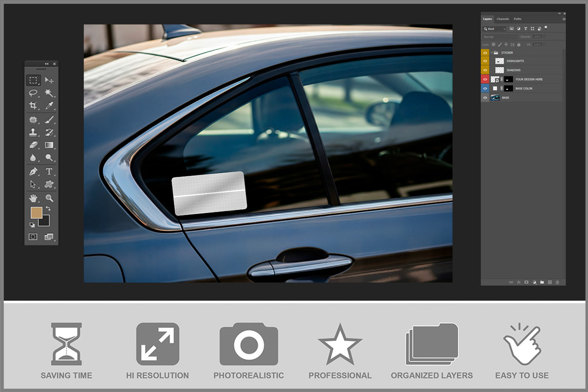Hide the STICKER group
The width and height of the screenshot is (588, 392).
(485, 52)
